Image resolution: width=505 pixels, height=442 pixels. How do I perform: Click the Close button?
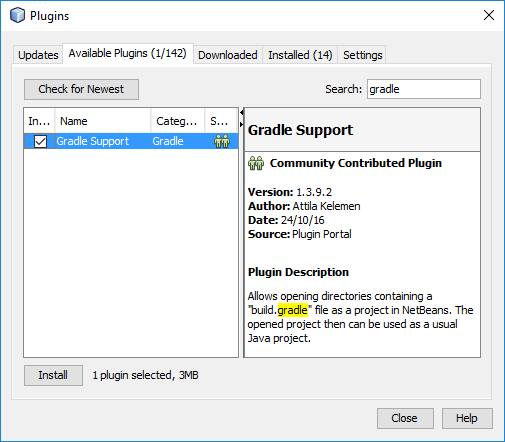point(405,418)
